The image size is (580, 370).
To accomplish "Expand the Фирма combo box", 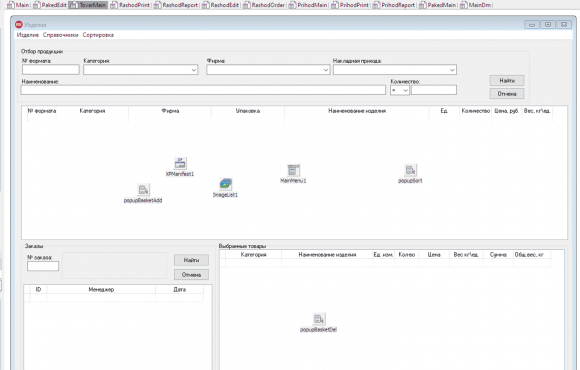I will point(268,70).
